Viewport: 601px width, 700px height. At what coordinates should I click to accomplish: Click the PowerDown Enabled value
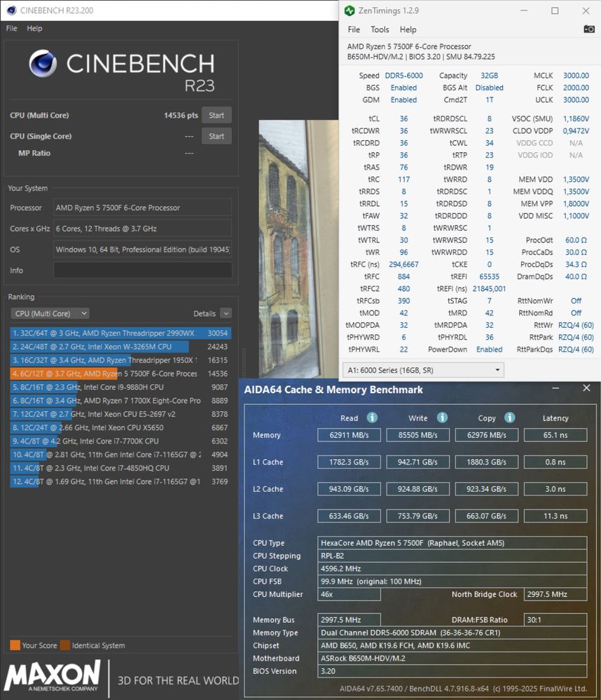(490, 349)
